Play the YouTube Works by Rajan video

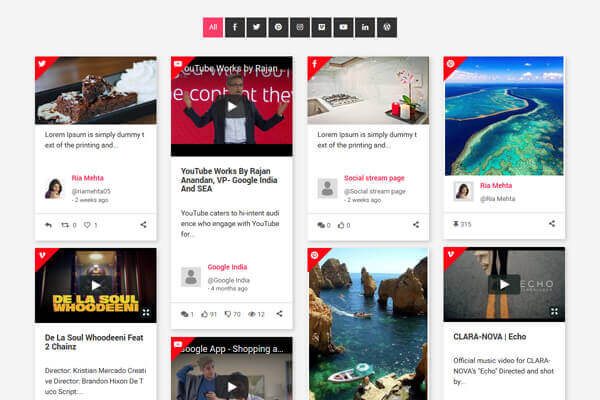(x=232, y=106)
